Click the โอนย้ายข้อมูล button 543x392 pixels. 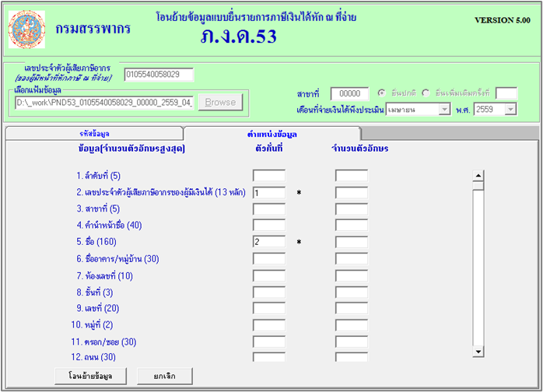[90, 376]
